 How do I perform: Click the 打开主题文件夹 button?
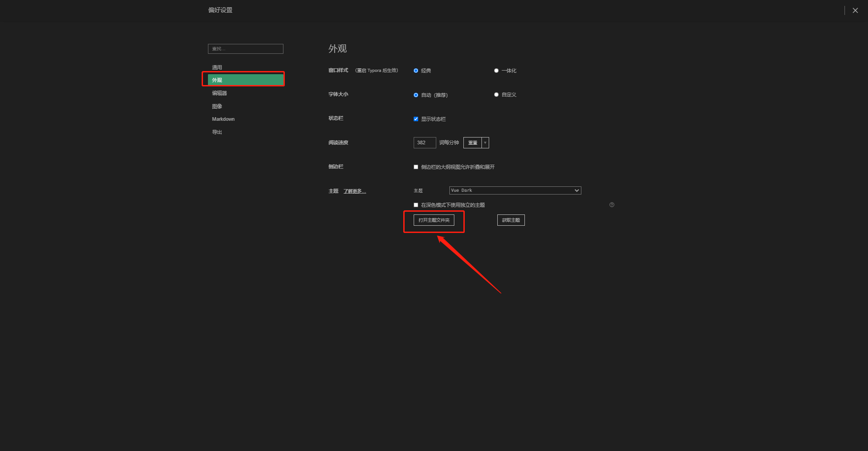click(434, 220)
